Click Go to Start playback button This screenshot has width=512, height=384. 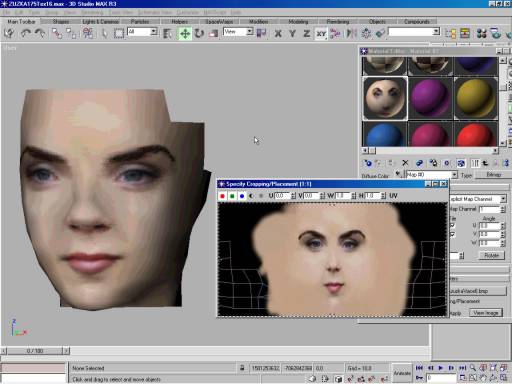click(x=419, y=368)
